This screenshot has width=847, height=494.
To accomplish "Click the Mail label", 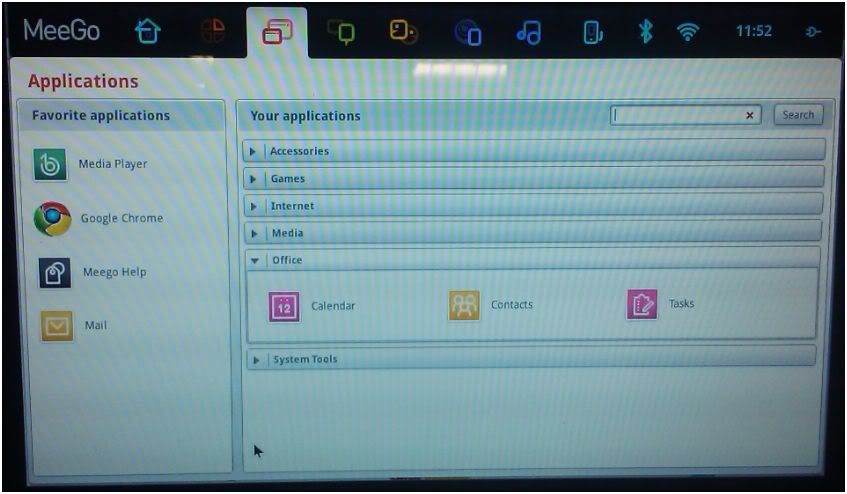I will [96, 325].
